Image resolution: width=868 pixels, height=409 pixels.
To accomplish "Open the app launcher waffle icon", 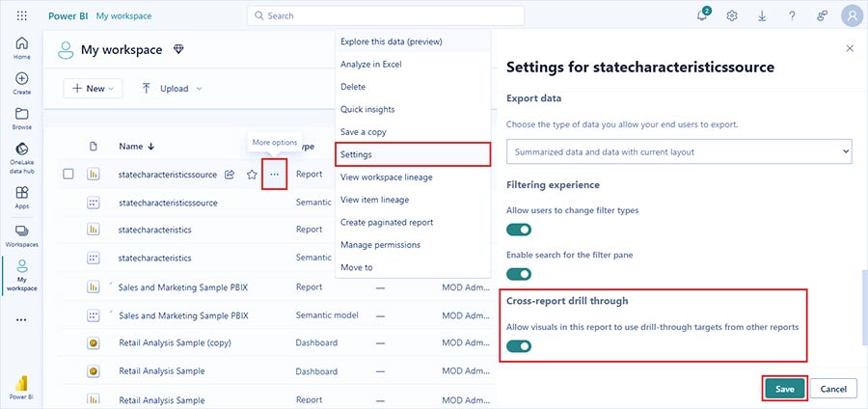I will point(21,15).
